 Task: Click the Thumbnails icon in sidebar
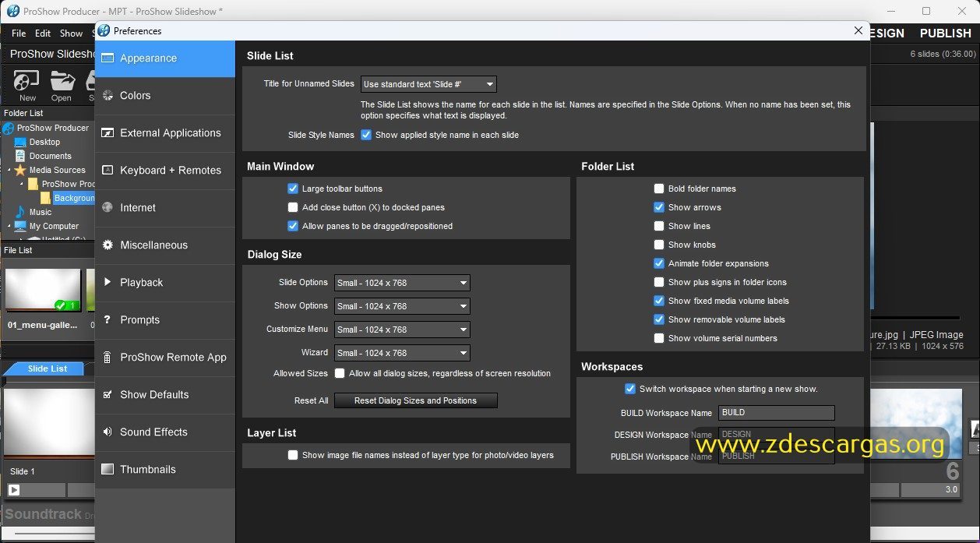(108, 469)
